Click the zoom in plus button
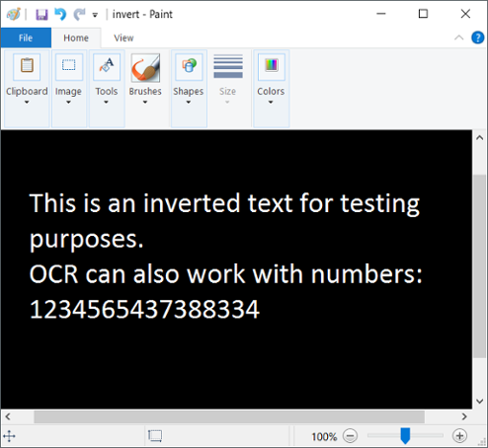 click(459, 436)
